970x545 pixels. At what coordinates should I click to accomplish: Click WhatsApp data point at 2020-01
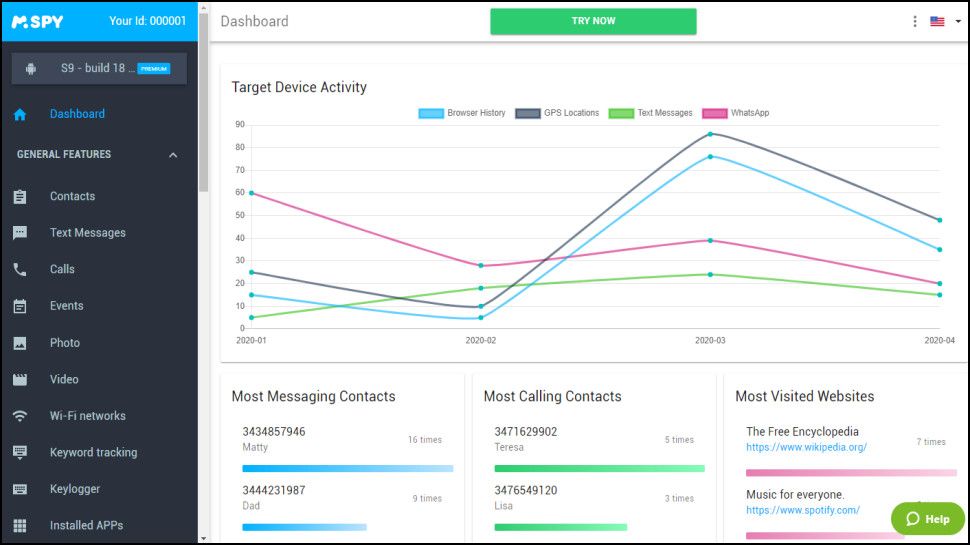coord(251,193)
